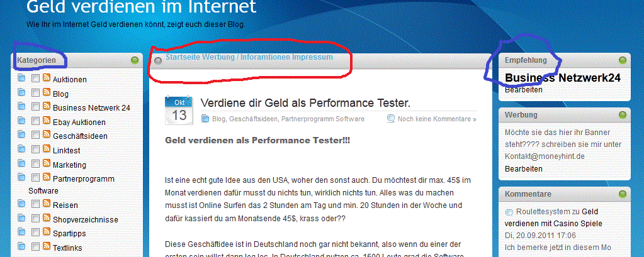Click folder icon beside Business Netzwerk 24

click(x=21, y=106)
